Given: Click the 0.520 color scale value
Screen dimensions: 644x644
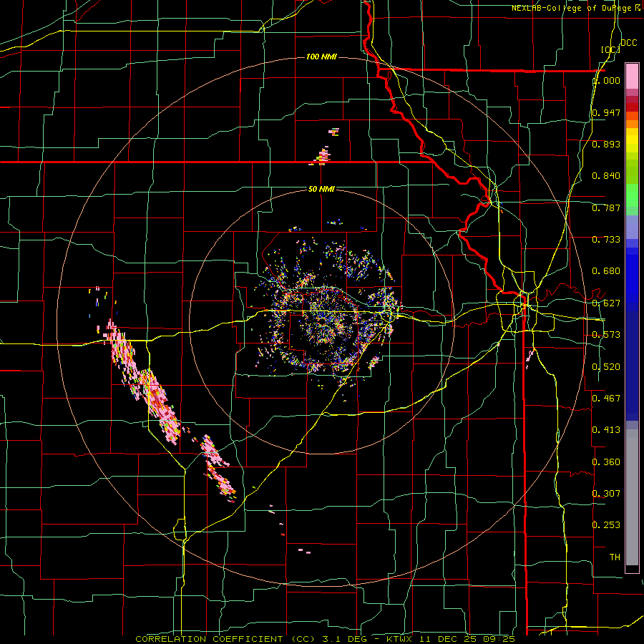Looking at the screenshot, I should pyautogui.click(x=606, y=366).
